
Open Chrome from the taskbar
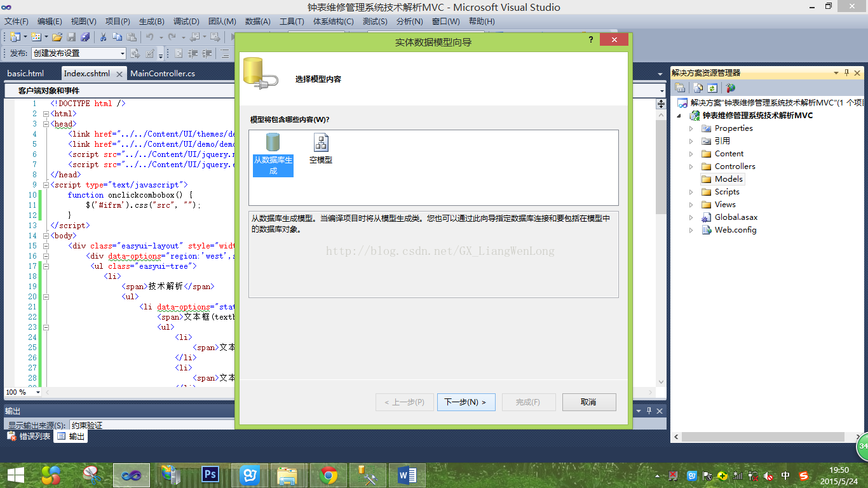(x=329, y=475)
